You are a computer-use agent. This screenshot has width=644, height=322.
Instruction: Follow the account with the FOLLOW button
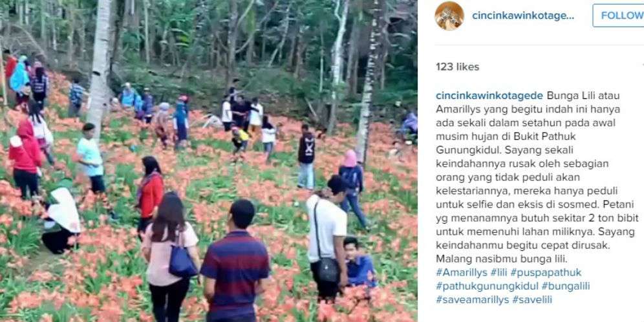click(x=619, y=16)
